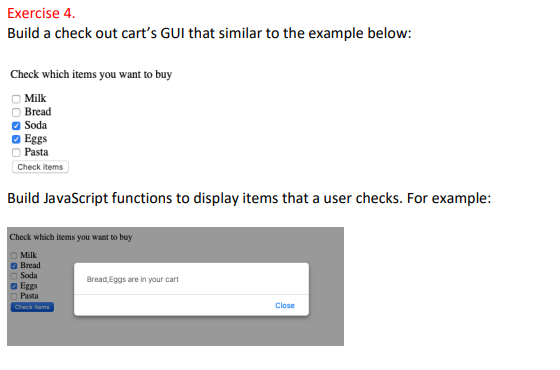Click the Milk label in top list

coord(35,98)
